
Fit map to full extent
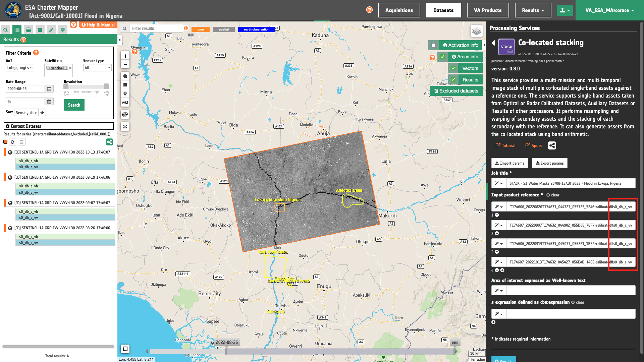pos(125,126)
